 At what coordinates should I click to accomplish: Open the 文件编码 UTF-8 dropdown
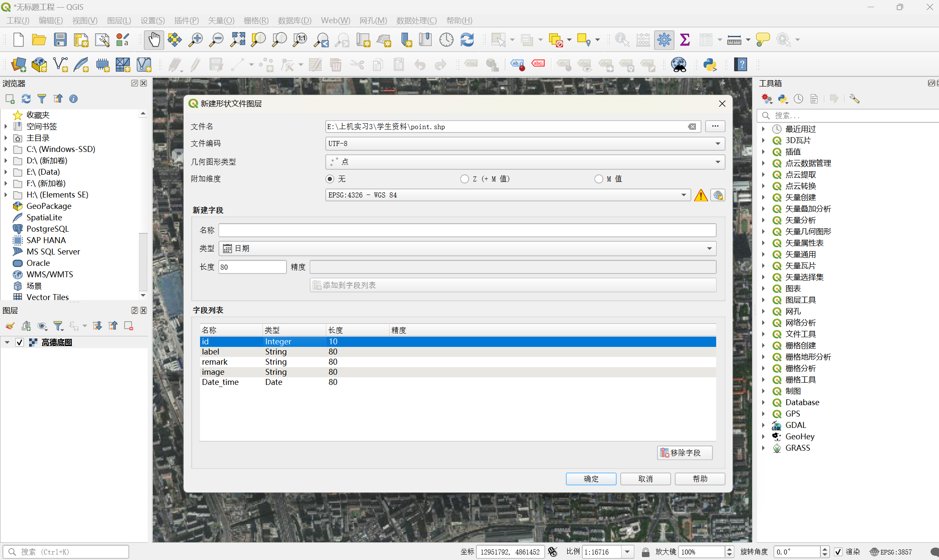click(x=525, y=143)
